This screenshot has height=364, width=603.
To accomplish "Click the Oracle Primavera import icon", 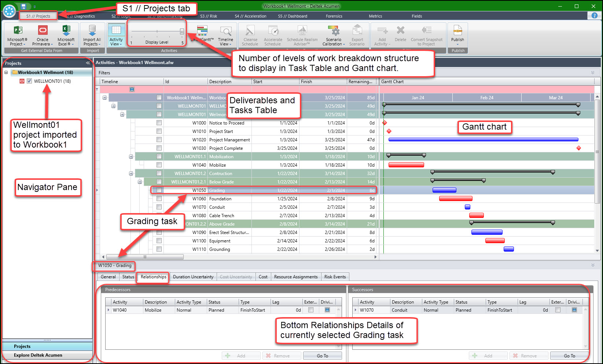I will [x=43, y=31].
